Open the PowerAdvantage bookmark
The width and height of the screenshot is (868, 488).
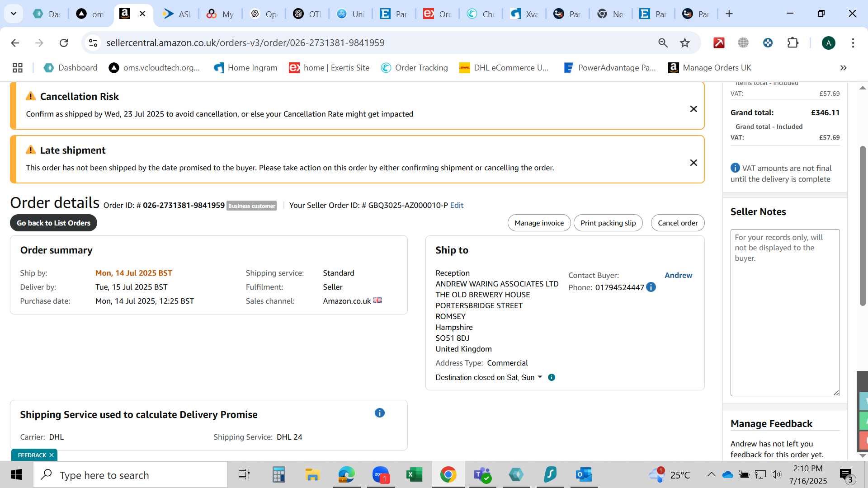609,68
